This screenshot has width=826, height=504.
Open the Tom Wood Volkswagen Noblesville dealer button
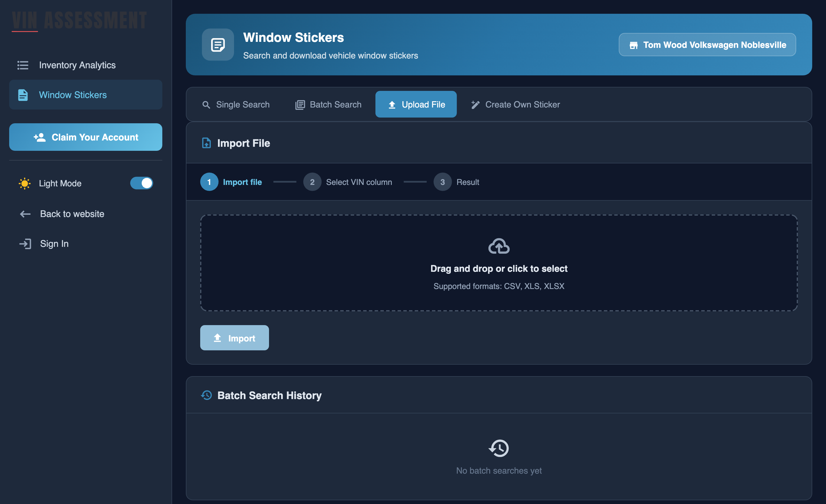point(707,44)
